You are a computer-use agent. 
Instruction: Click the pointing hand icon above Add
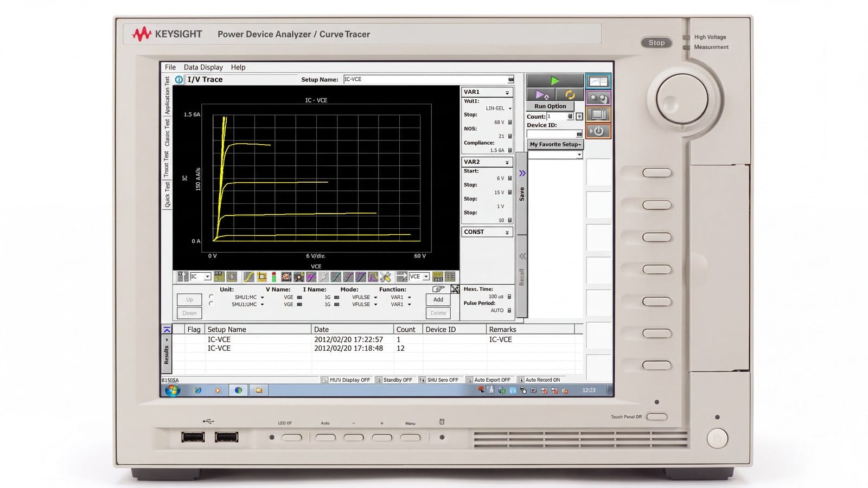click(438, 290)
